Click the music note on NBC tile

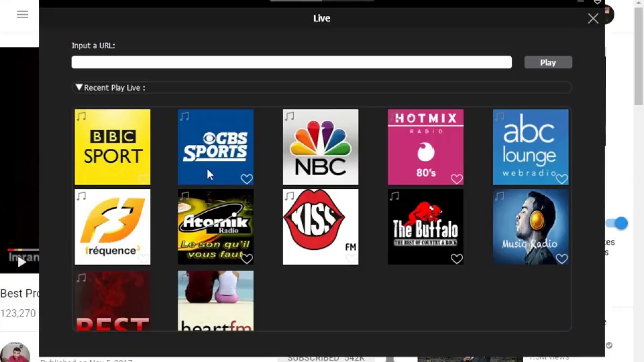click(x=289, y=117)
